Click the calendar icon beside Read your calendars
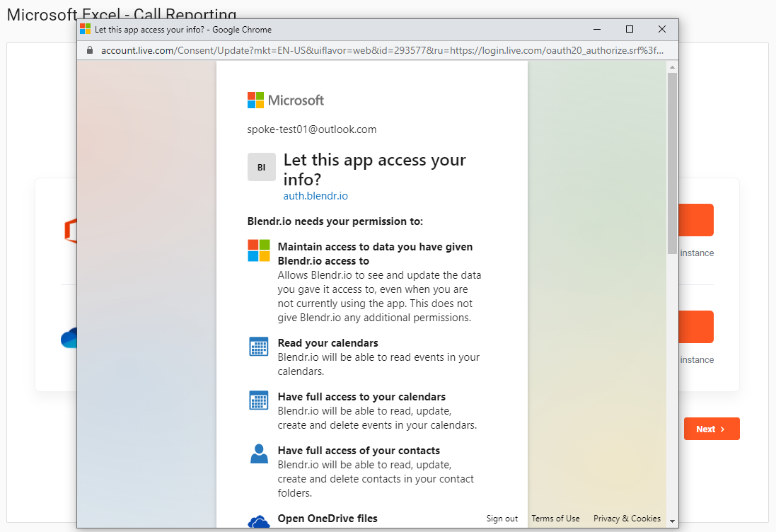The height and width of the screenshot is (532, 776). [258, 347]
